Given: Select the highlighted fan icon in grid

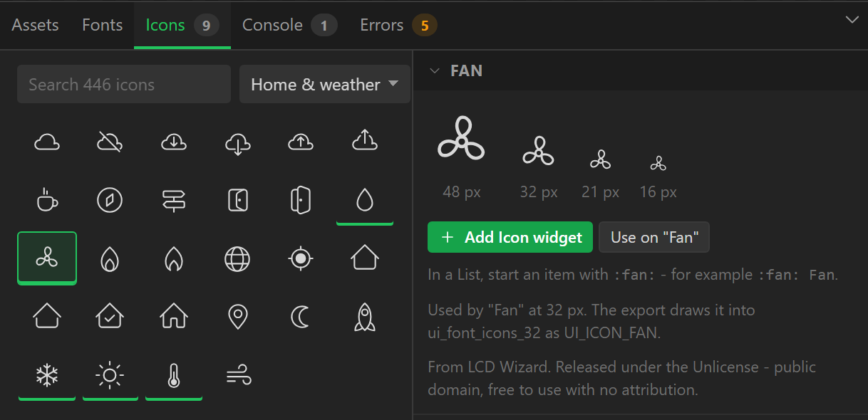Looking at the screenshot, I should click(47, 258).
